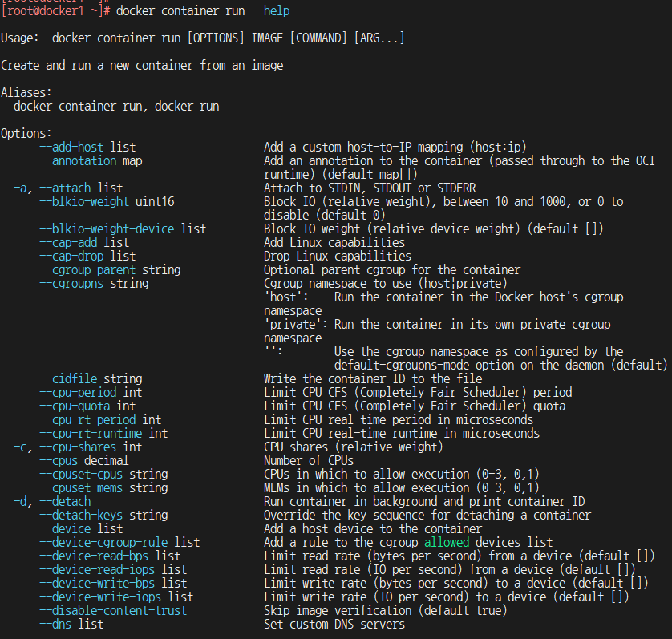Viewport: 672px width, 639px height.
Task: Click "Skip image verification (default true)" text
Action: pyautogui.click(x=386, y=611)
